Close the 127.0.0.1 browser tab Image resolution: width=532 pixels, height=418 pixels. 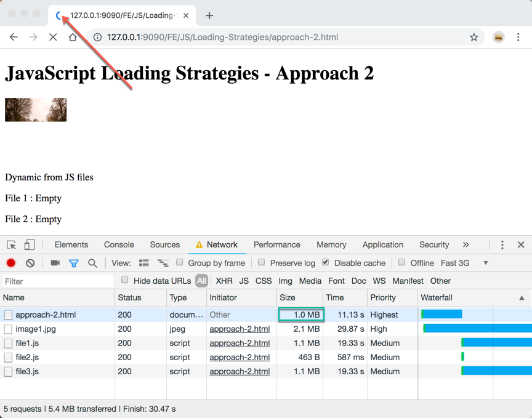186,15
